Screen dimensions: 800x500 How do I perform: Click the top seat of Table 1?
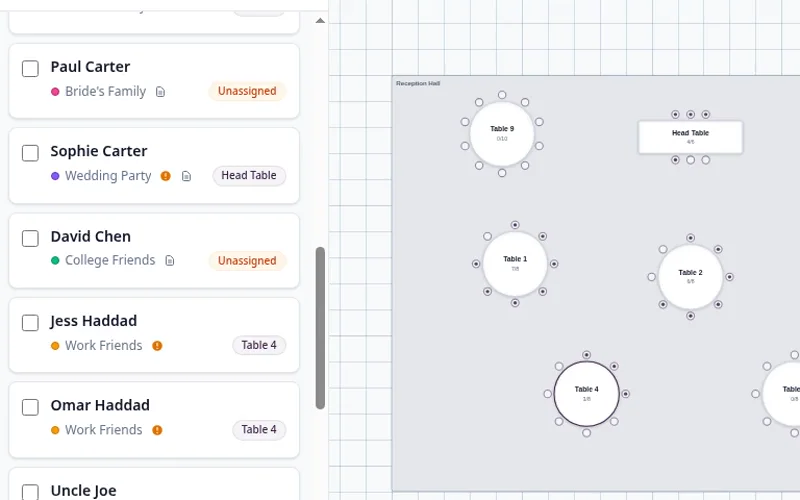(x=515, y=225)
